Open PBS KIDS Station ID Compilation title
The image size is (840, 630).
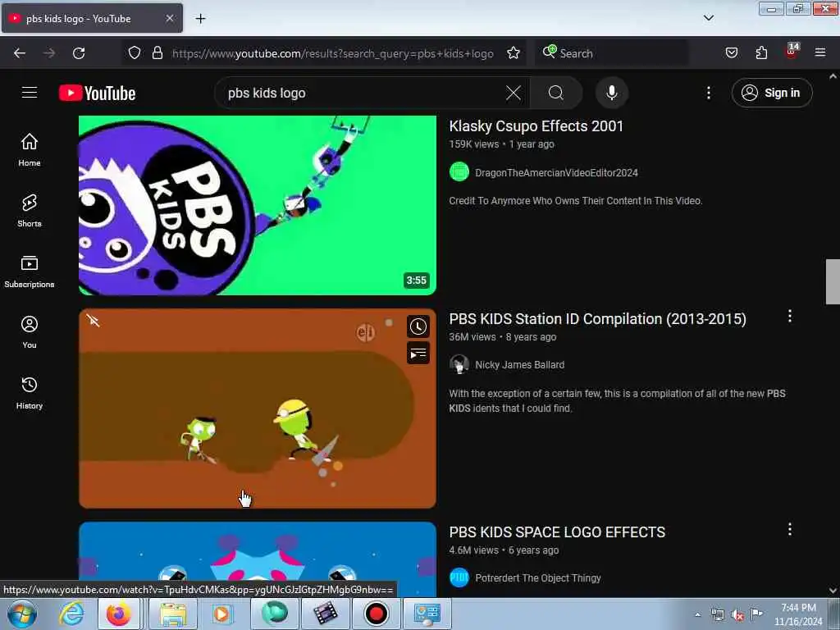click(x=598, y=319)
